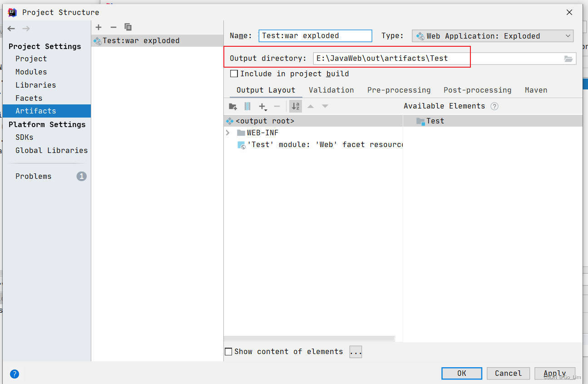This screenshot has width=588, height=384.
Task: Open Available Elements help question mark
Action: 494,106
